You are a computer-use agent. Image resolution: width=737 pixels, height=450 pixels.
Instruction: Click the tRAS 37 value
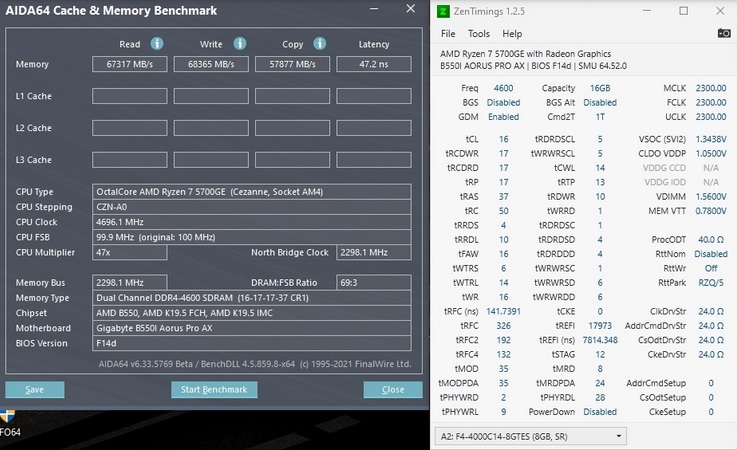[x=503, y=197]
